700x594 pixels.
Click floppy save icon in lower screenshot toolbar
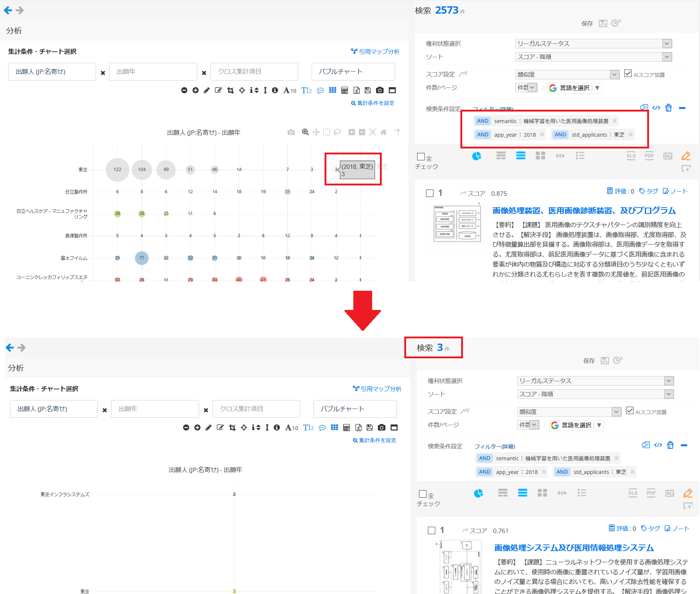point(370,428)
